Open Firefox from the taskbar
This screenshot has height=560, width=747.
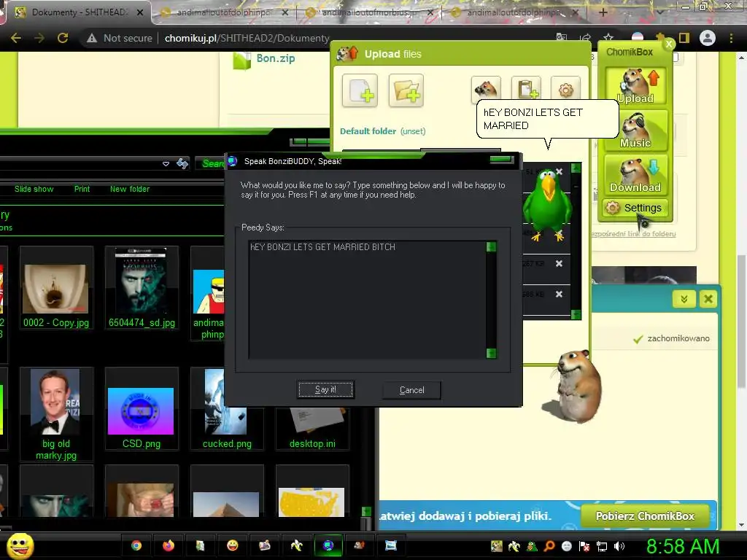(x=169, y=545)
